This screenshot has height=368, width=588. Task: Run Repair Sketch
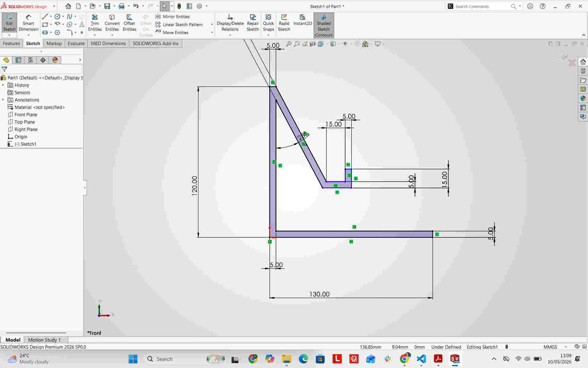253,23
